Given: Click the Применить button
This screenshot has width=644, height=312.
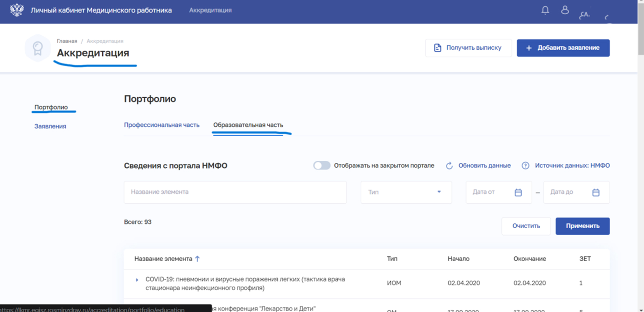Looking at the screenshot, I should tap(582, 226).
